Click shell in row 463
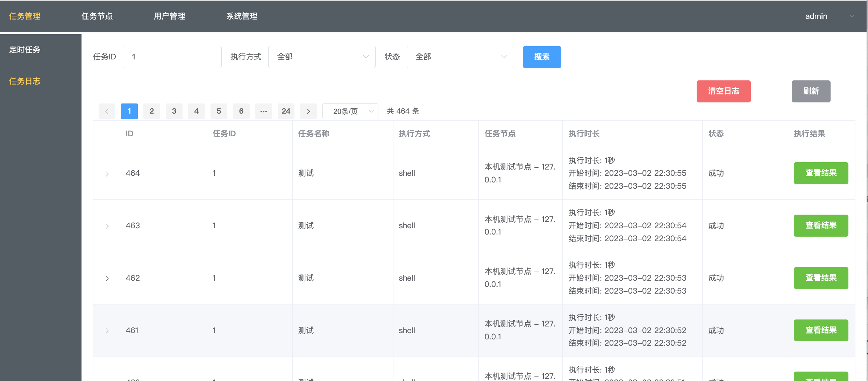868x381 pixels. [407, 225]
